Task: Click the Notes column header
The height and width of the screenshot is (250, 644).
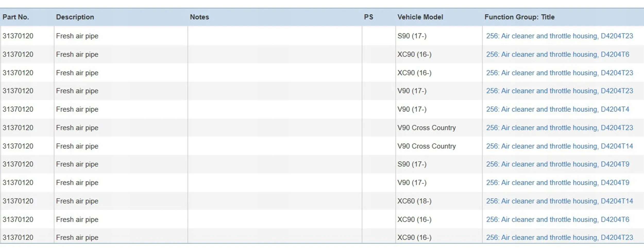Action: pos(199,17)
